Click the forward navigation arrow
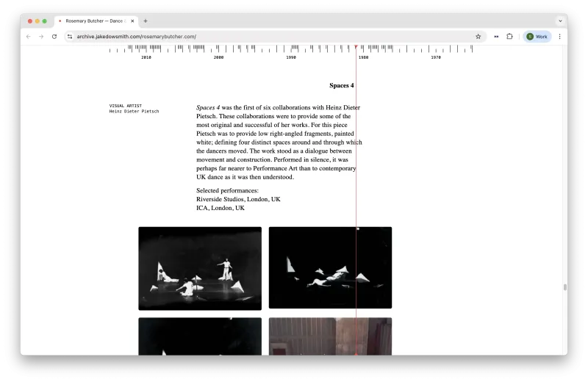Screen dimensions: 588x382 click(x=41, y=36)
